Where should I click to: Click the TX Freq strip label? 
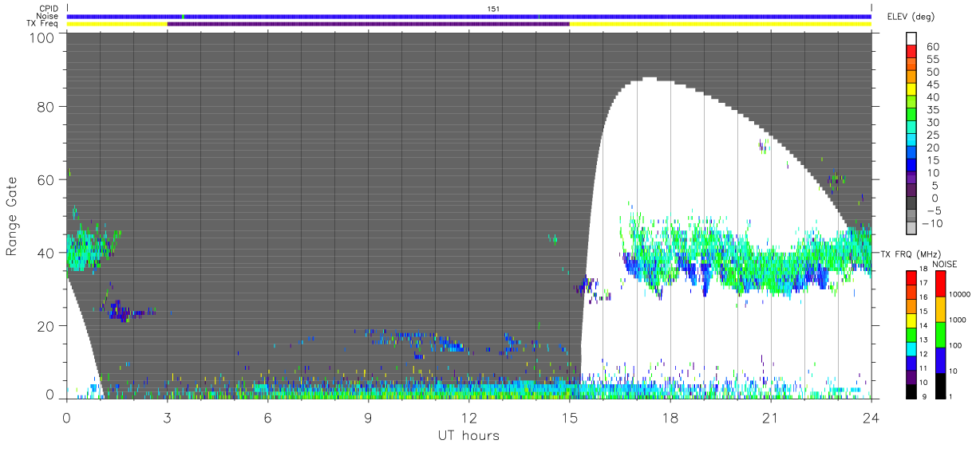click(x=43, y=24)
